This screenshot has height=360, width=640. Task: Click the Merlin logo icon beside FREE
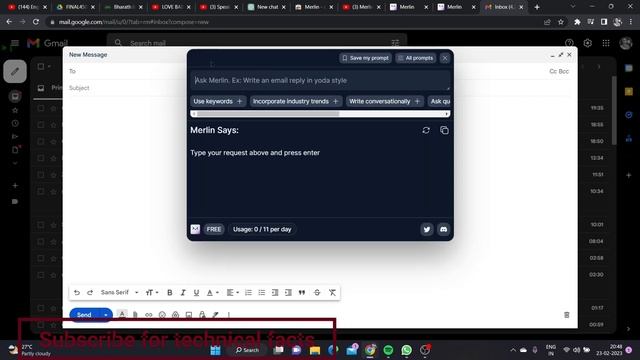click(x=195, y=229)
